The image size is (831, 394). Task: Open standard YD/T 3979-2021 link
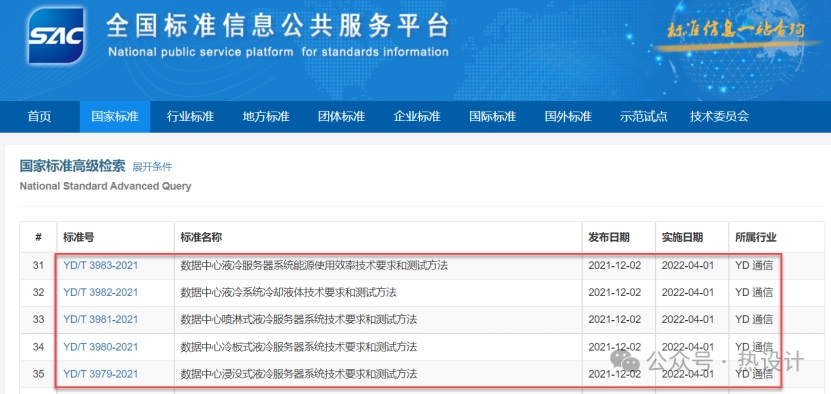click(x=100, y=374)
